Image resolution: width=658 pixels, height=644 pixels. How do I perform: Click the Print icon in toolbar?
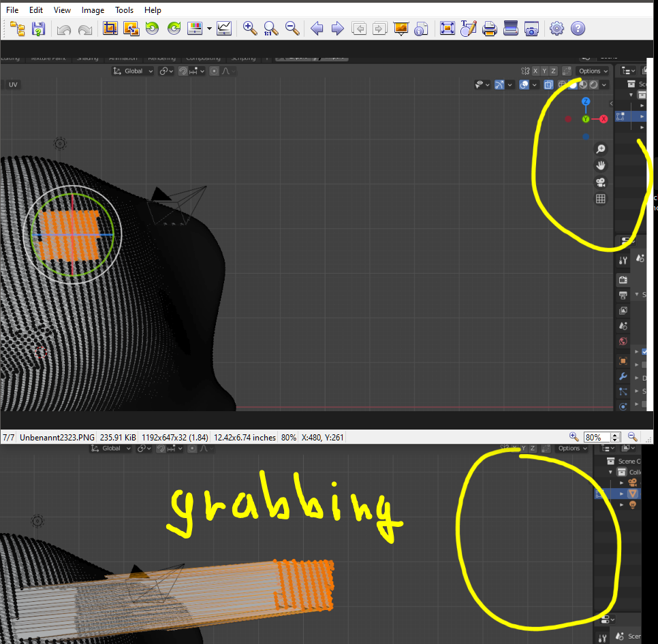[489, 29]
